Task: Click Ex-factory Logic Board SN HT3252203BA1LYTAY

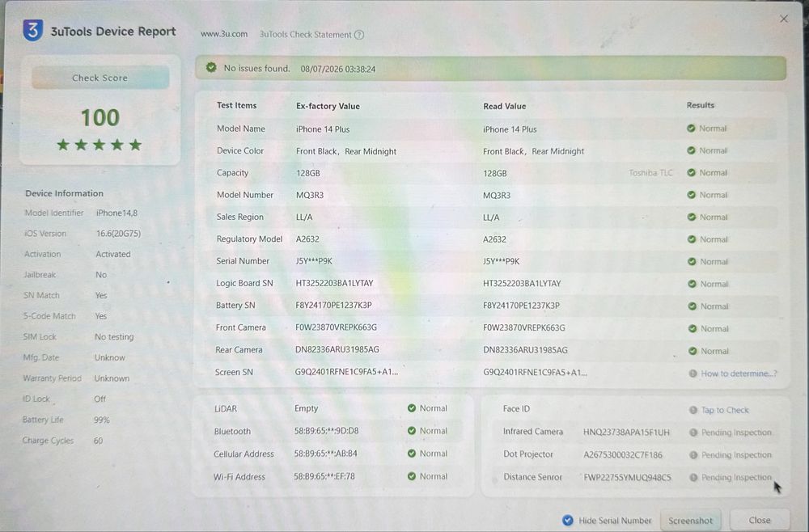Action: tap(334, 283)
